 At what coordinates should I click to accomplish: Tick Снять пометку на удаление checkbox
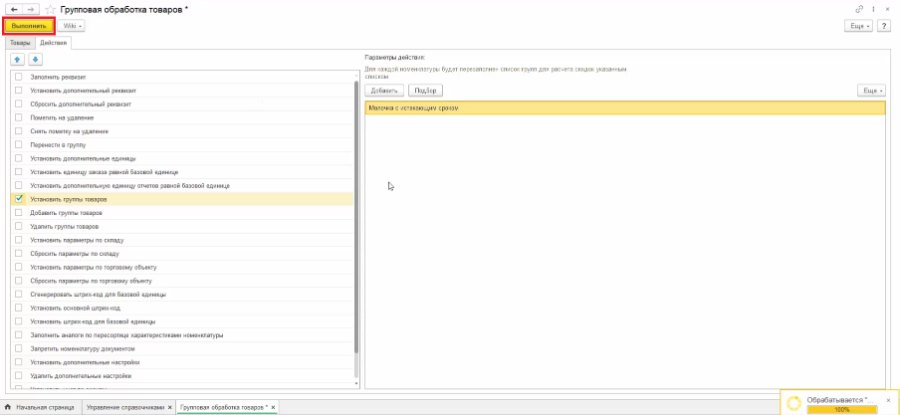[x=20, y=131]
